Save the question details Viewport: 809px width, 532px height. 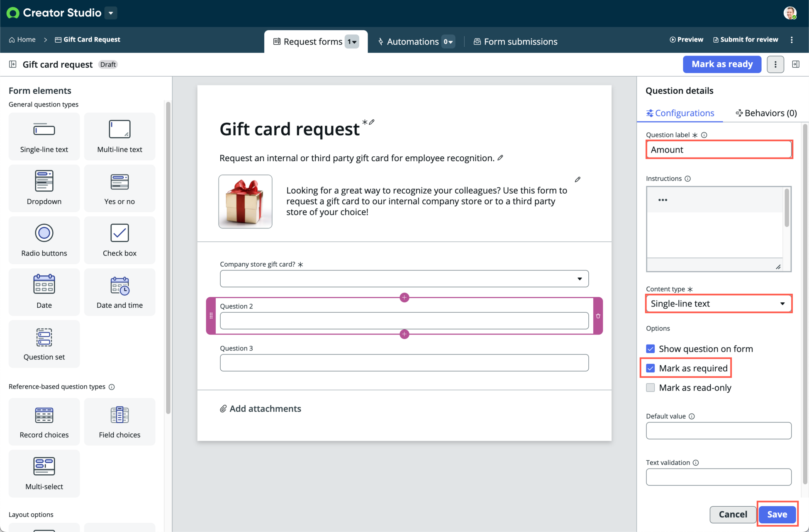(x=777, y=514)
